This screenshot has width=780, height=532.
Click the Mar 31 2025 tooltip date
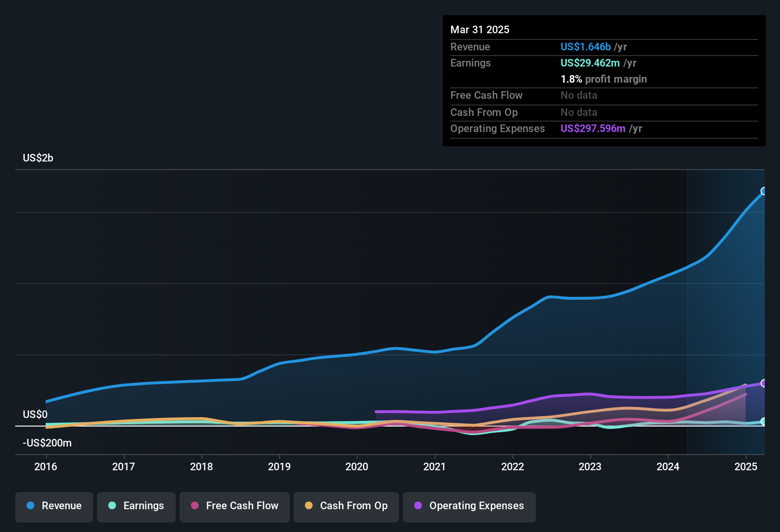point(480,29)
